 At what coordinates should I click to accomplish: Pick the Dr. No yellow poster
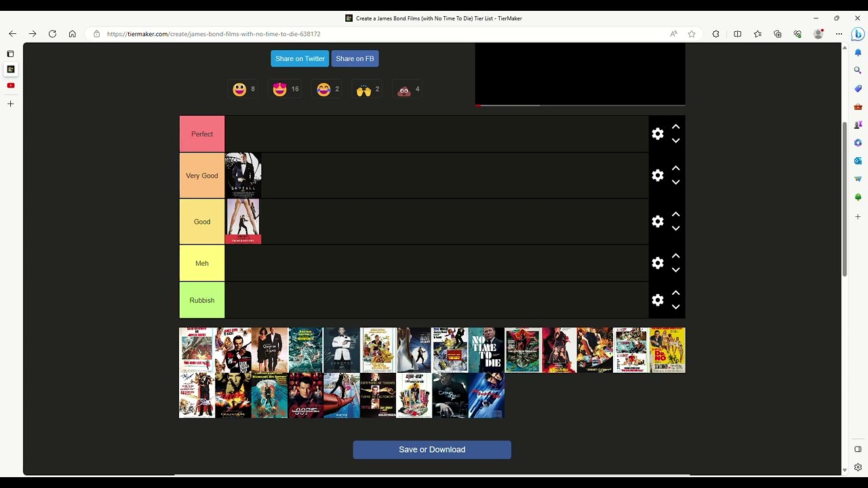coord(667,350)
